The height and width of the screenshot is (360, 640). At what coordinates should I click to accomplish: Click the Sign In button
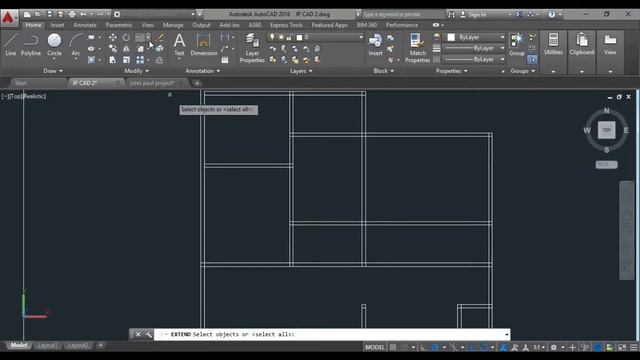pyautogui.click(x=477, y=15)
